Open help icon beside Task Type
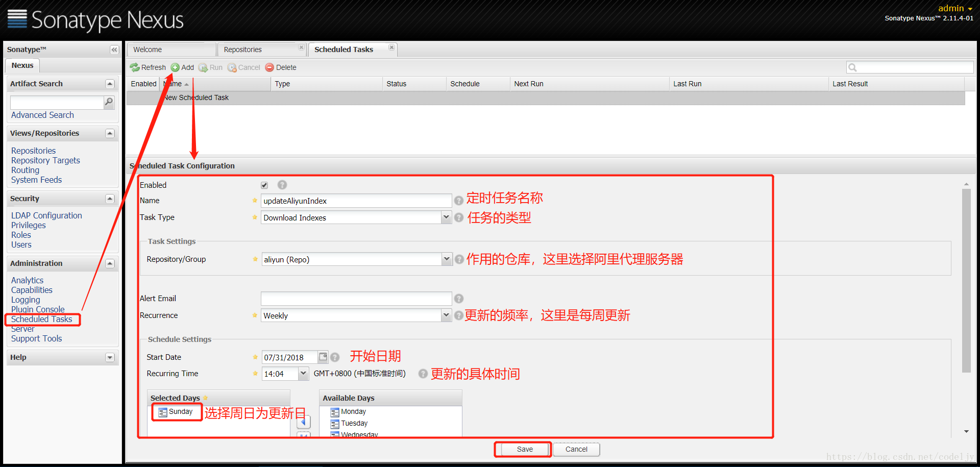The width and height of the screenshot is (980, 467). [x=459, y=217]
